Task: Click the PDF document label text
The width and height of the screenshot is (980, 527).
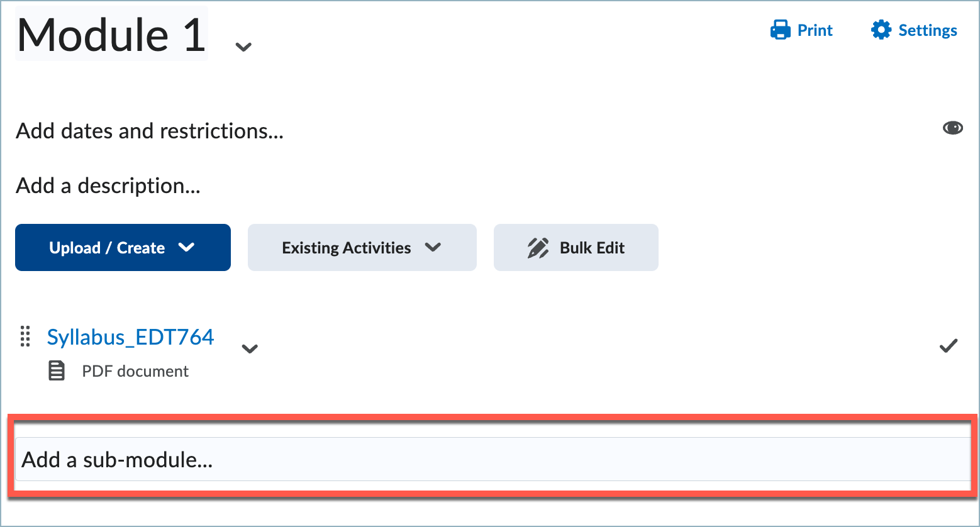Action: pos(135,371)
